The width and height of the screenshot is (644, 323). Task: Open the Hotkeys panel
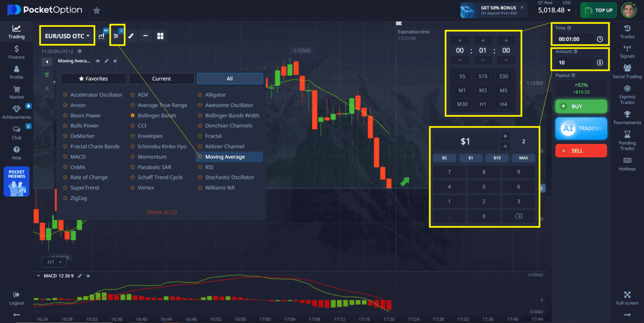627,164
